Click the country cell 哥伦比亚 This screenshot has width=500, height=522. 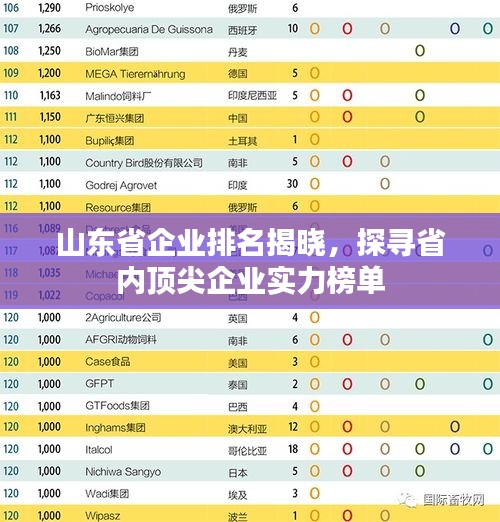click(247, 451)
